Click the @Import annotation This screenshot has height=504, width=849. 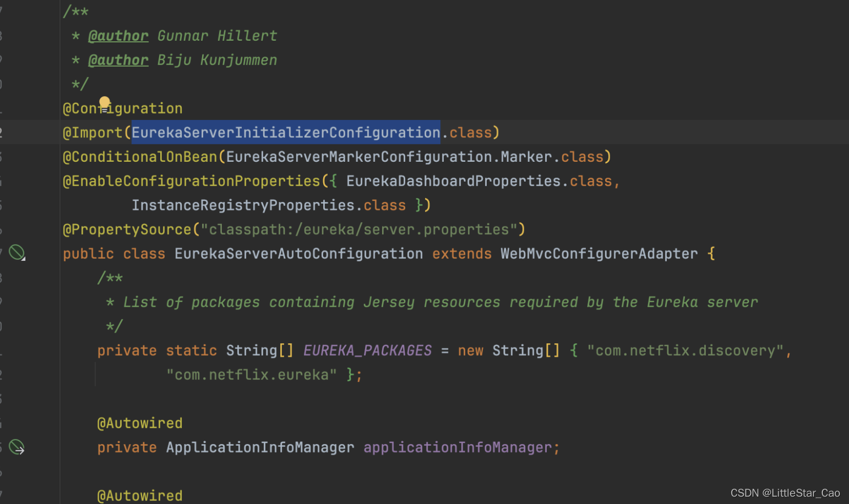[93, 132]
